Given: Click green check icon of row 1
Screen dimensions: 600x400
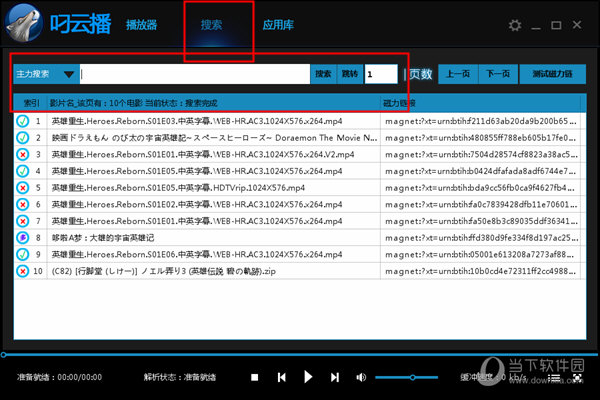Looking at the screenshot, I should click(23, 121).
